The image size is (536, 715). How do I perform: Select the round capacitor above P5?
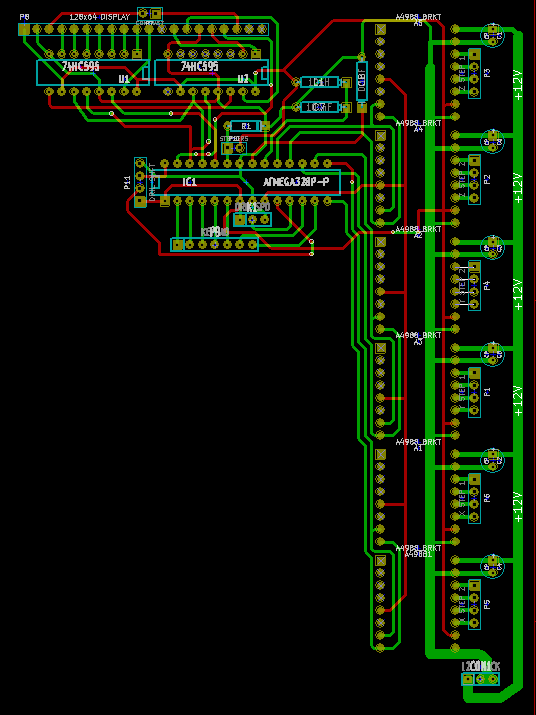point(493,567)
